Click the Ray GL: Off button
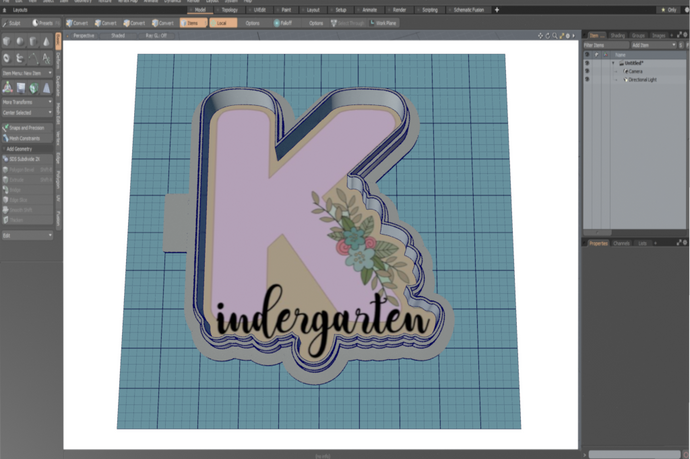Screen dimensions: 690x459 click(156, 36)
